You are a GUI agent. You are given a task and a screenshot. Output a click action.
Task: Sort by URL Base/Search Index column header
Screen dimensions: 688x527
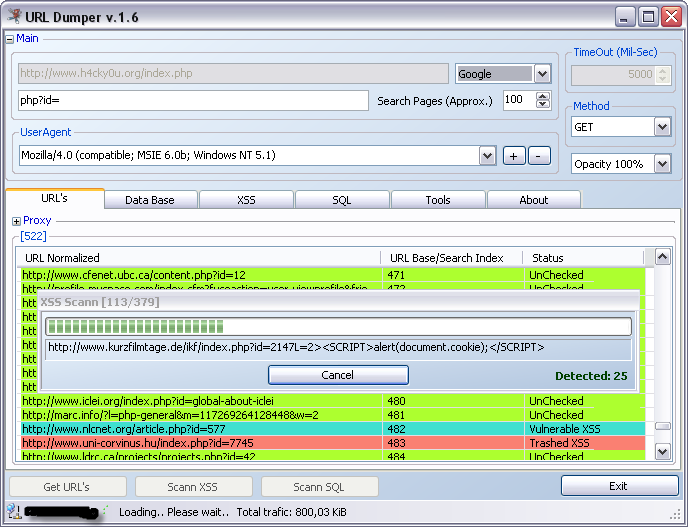tap(452, 258)
